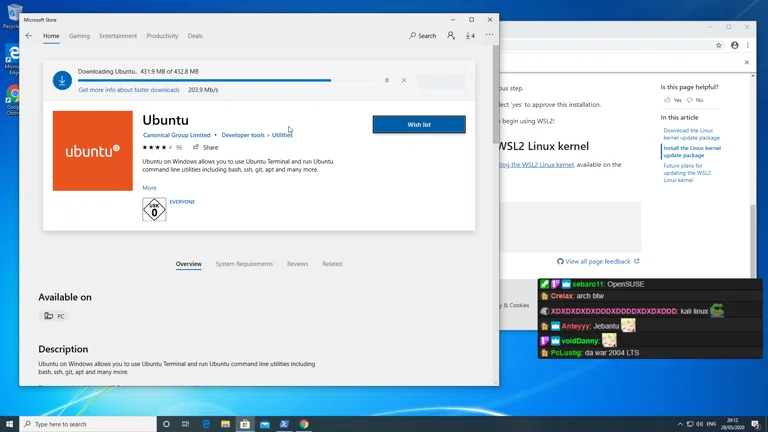Vote No for page helpful

(x=695, y=100)
